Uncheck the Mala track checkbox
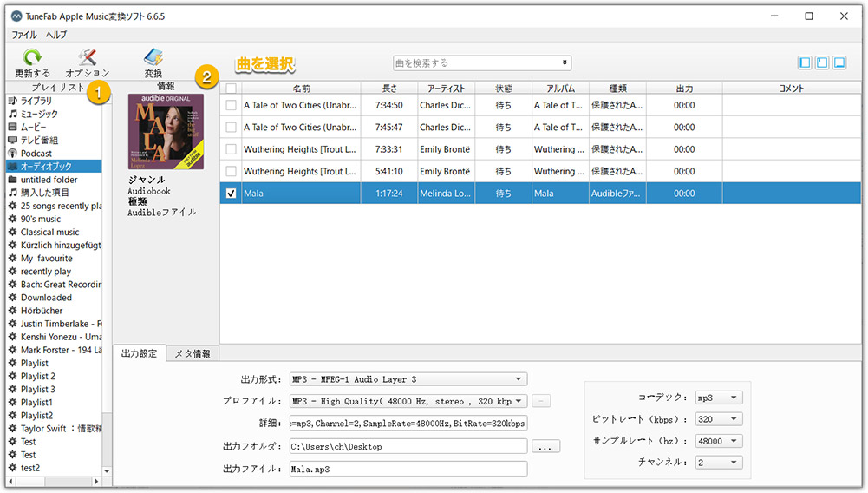The width and height of the screenshot is (868, 493). click(231, 194)
